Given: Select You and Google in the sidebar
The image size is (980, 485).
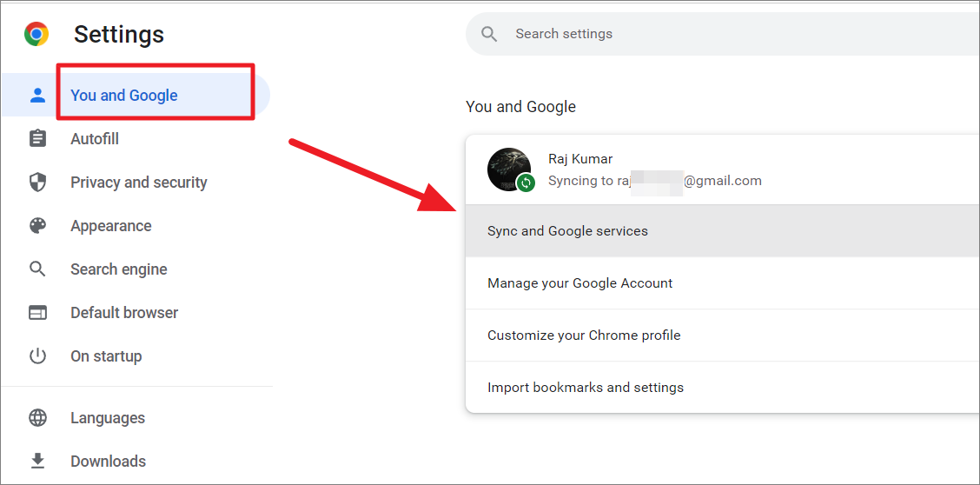Looking at the screenshot, I should coord(135,95).
